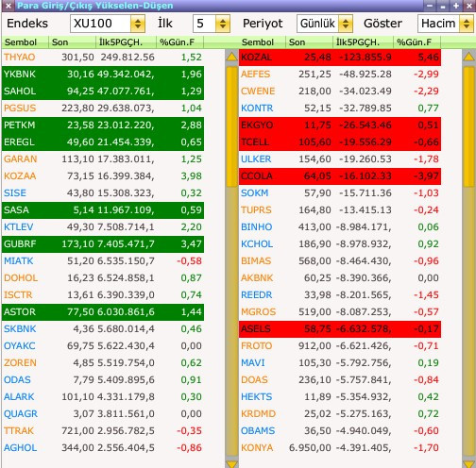Select the ALARK symbol
The width and height of the screenshot is (476, 468).
coord(19,397)
